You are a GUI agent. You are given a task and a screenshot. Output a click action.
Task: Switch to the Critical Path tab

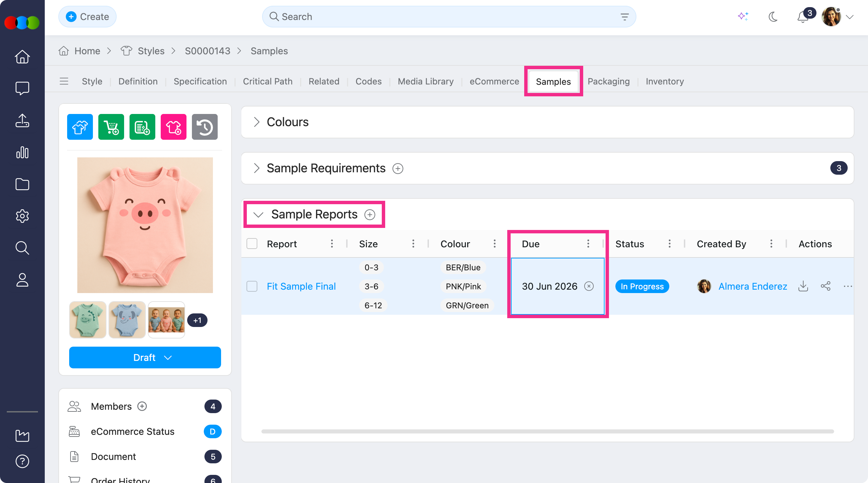(268, 81)
